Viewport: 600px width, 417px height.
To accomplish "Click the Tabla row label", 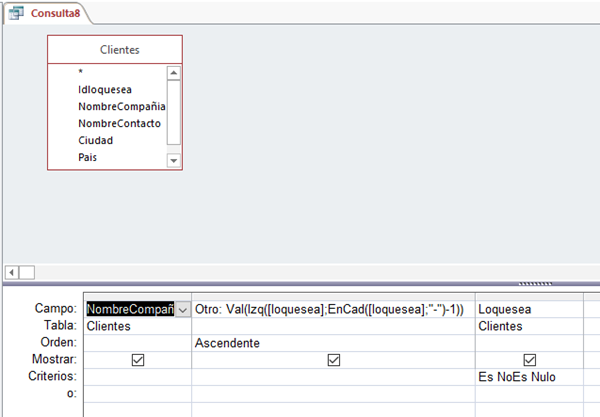I will click(x=60, y=325).
